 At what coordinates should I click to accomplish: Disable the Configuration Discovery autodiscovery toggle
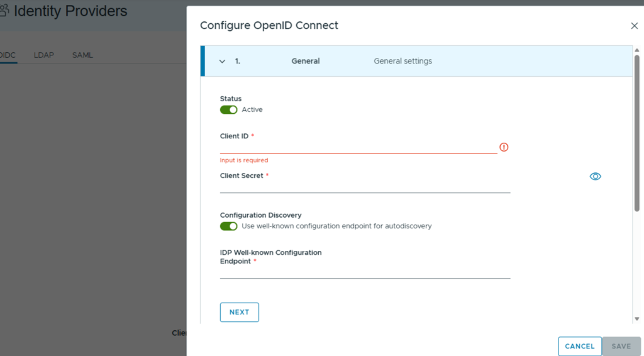(228, 226)
